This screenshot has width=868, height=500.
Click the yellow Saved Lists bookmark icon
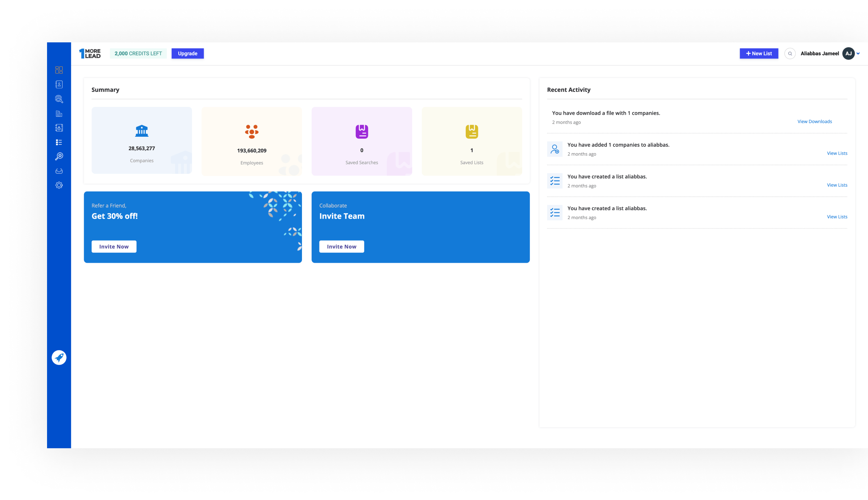coord(472,131)
